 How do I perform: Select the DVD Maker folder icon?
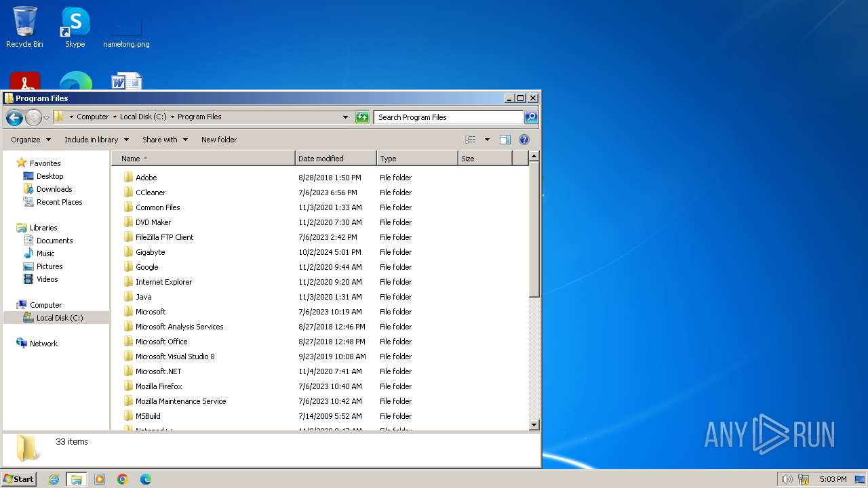click(x=129, y=222)
